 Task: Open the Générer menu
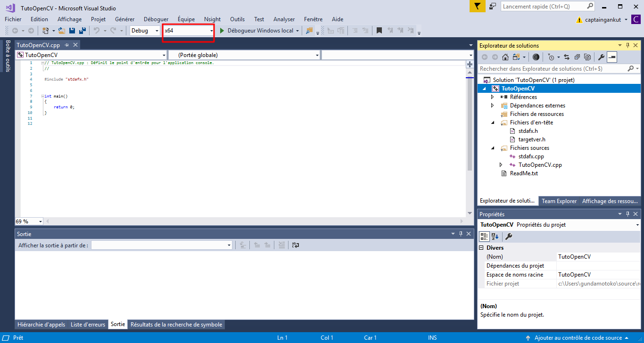pos(124,19)
